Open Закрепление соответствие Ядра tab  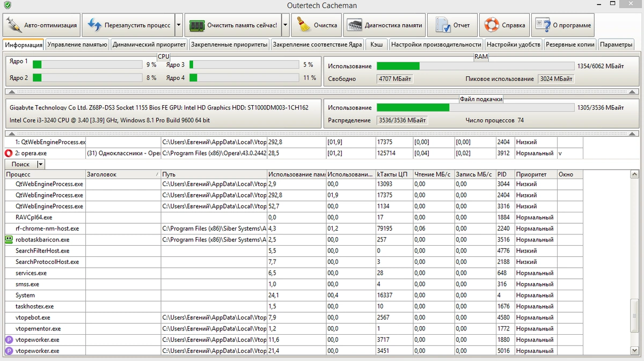tap(317, 45)
